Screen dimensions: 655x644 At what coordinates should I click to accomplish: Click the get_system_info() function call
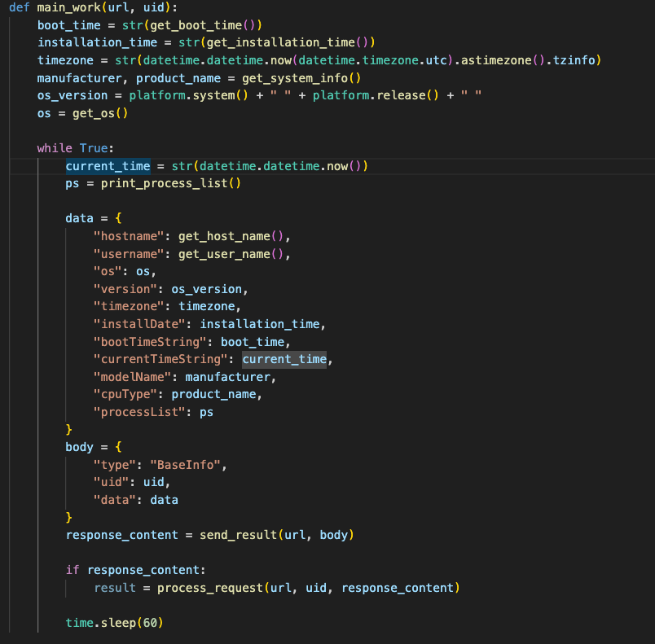[x=301, y=78]
